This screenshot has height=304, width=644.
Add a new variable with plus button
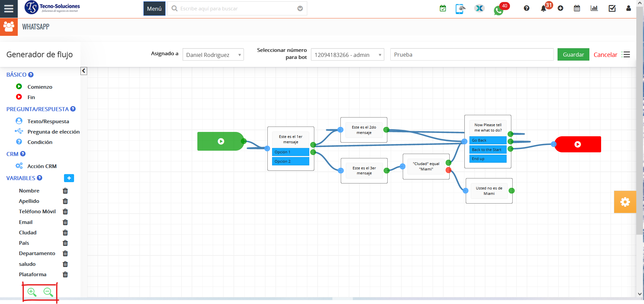69,178
